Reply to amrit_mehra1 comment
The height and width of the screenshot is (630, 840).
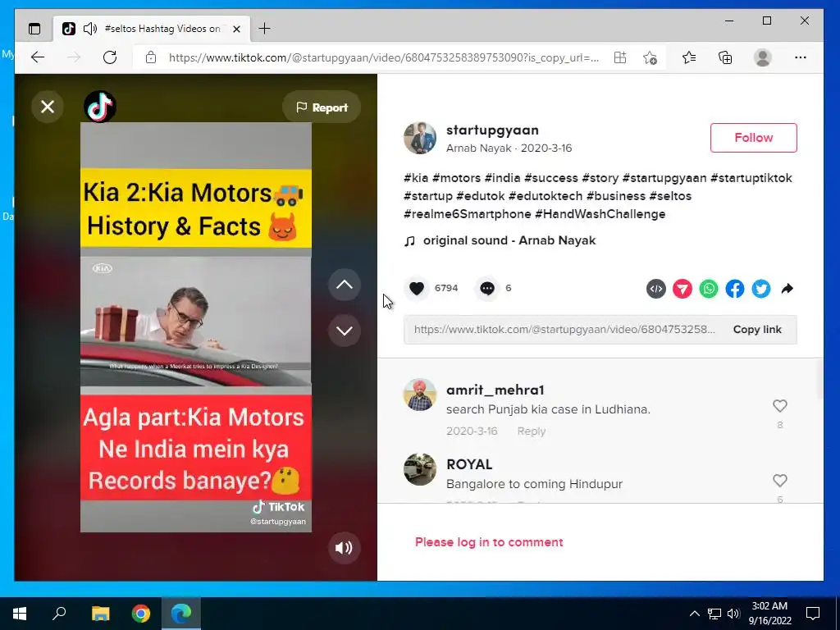(x=532, y=431)
